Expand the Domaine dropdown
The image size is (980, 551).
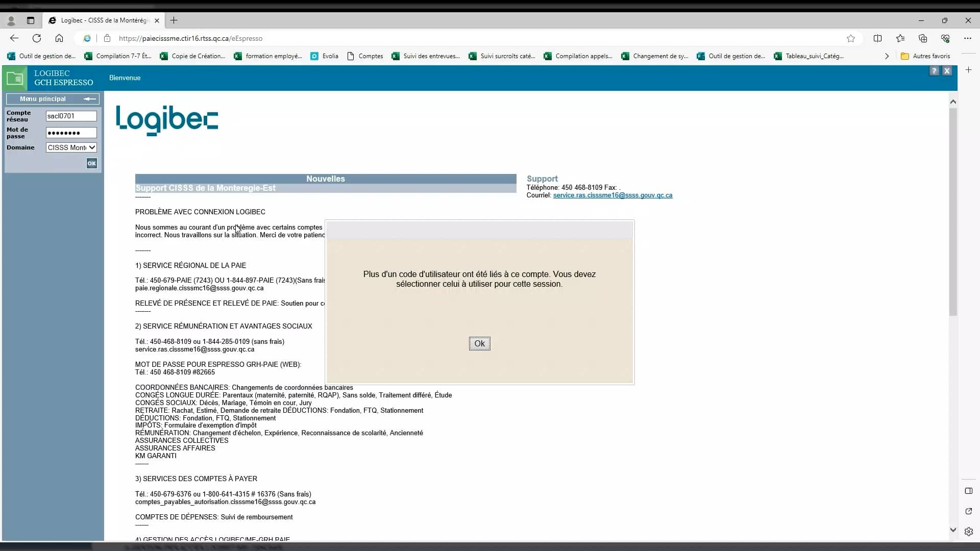[x=71, y=147]
